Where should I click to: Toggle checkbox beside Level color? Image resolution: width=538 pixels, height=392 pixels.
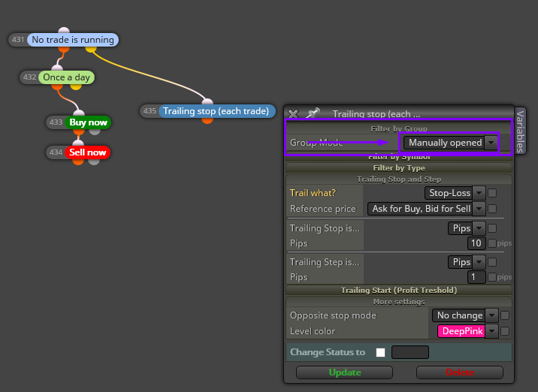point(505,331)
